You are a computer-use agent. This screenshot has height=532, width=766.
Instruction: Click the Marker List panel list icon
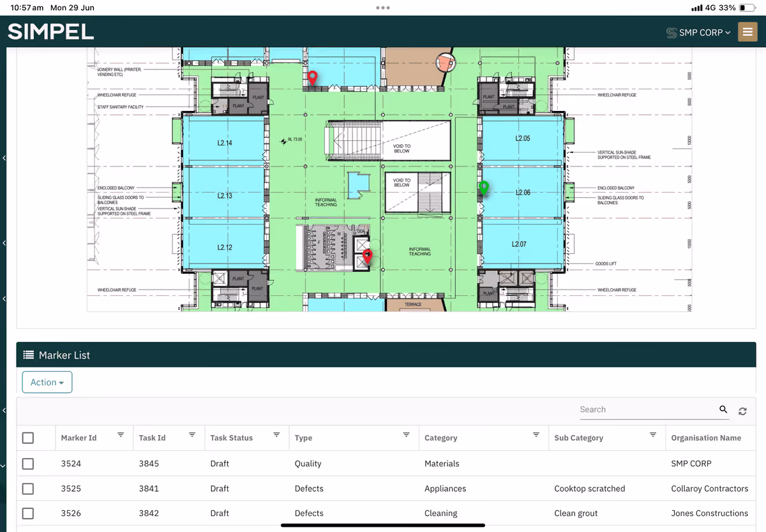pyautogui.click(x=29, y=355)
